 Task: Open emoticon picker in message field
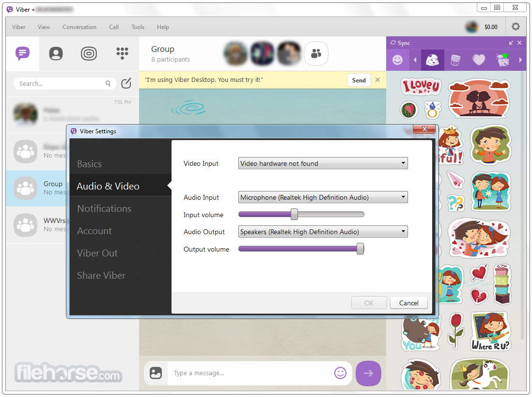coord(340,373)
